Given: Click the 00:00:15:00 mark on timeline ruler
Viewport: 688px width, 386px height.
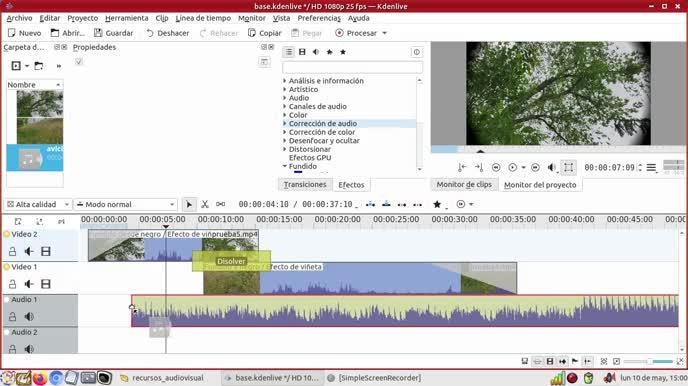Looking at the screenshot, I should (279, 219).
